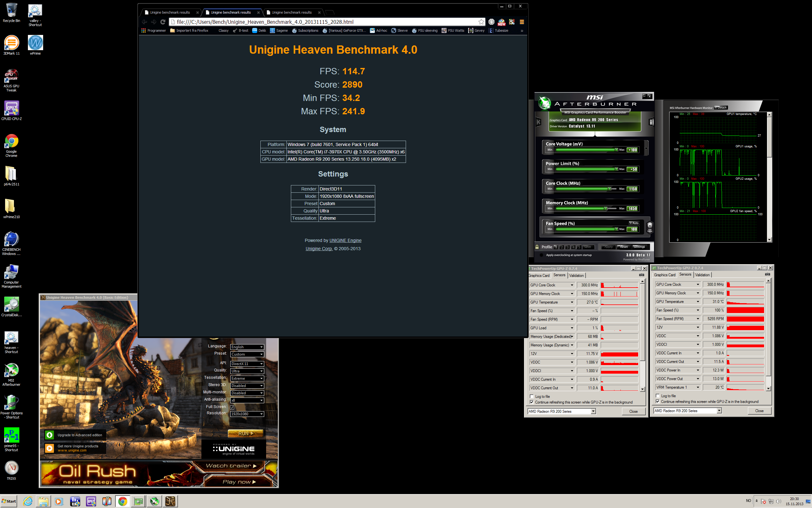Open the Chrome menu hamburger icon
812x508 pixels.
pyautogui.click(x=522, y=22)
